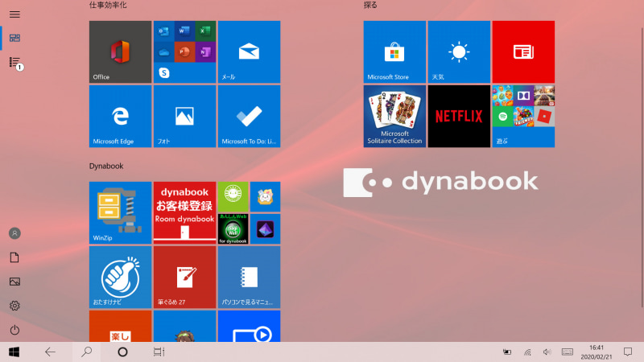Open Microsoft To Do tile
Screen dimensions: 644x362
point(250,117)
